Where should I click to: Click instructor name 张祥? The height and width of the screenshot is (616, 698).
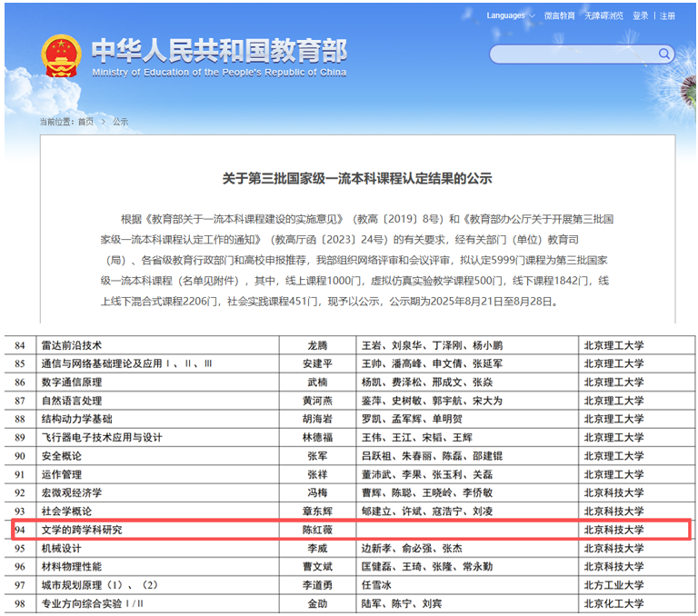pos(317,474)
